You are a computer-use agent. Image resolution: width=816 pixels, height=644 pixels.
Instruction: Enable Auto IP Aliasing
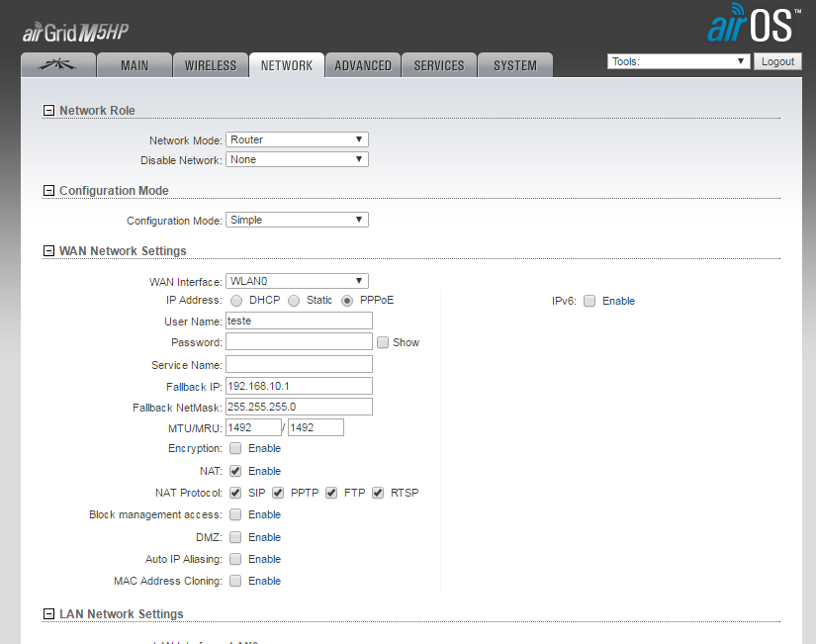[x=235, y=559]
